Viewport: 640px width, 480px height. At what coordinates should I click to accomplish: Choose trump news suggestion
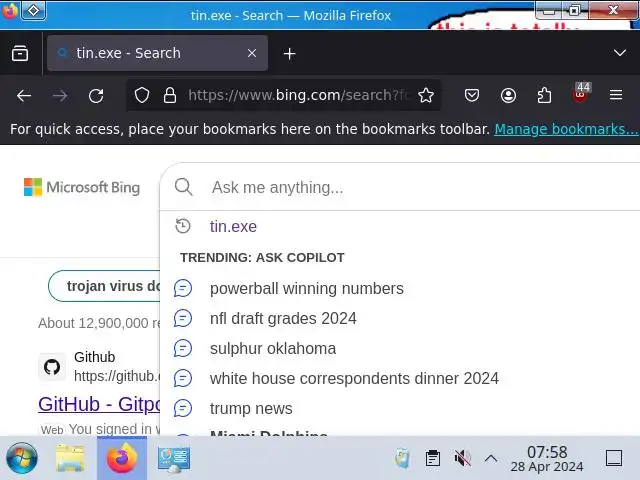pos(251,409)
